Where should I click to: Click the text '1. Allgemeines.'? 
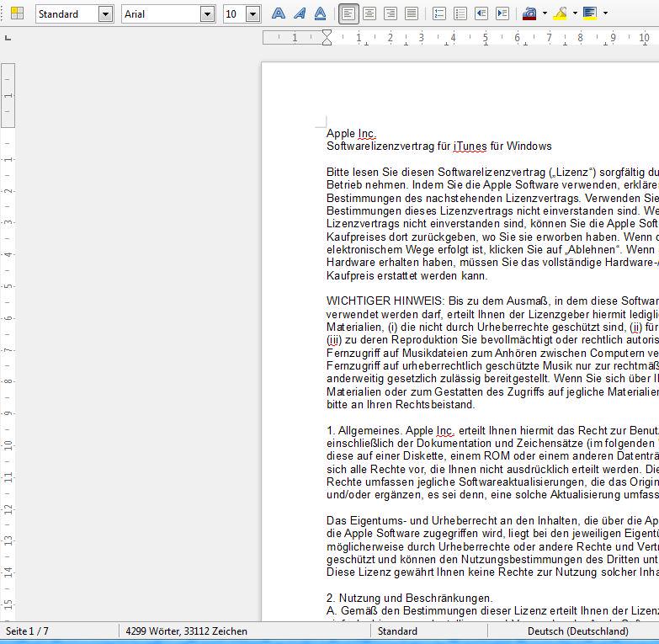point(364,430)
